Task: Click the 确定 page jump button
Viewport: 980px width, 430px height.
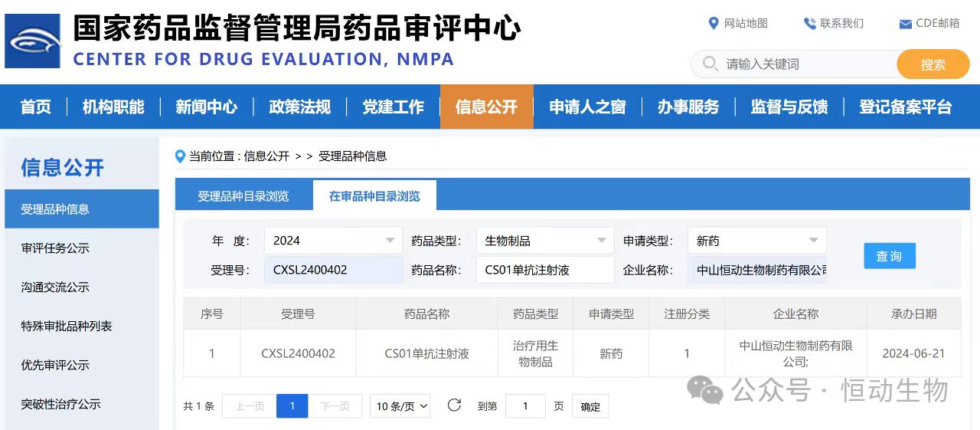Action: [590, 407]
